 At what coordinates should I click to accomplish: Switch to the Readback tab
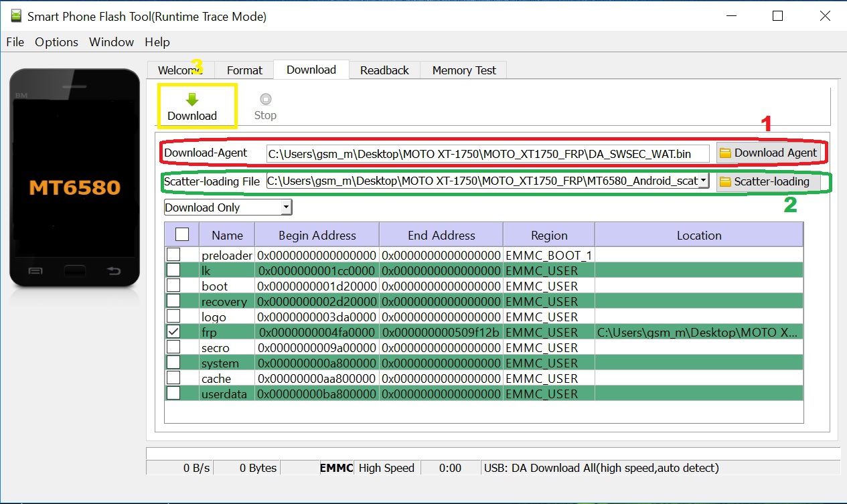384,70
